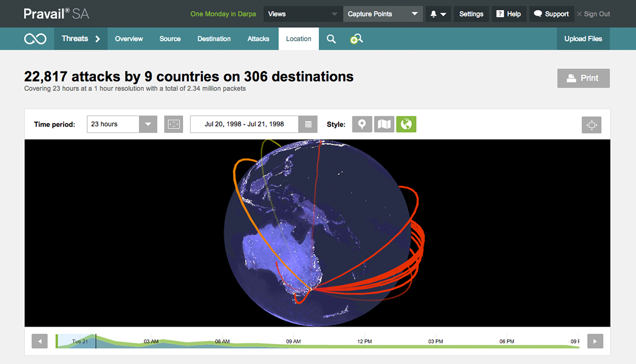Click the One Monday in Darpa link
636x364 pixels.
pos(223,14)
